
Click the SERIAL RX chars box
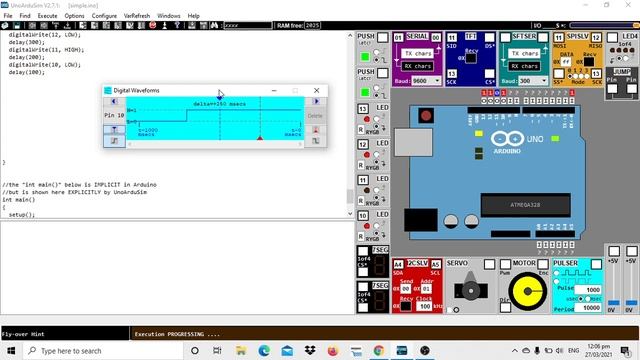click(x=418, y=66)
